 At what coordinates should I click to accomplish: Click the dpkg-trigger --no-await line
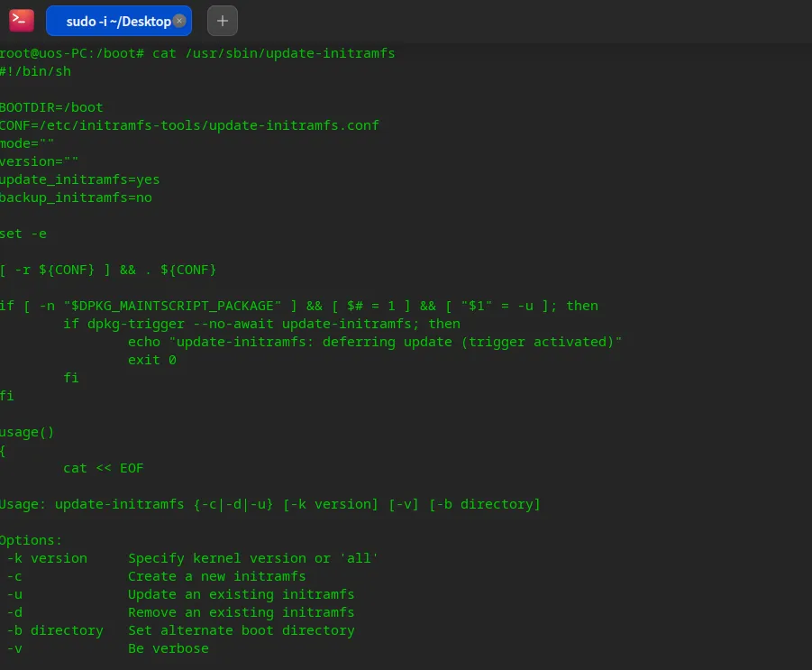pyautogui.click(x=261, y=324)
